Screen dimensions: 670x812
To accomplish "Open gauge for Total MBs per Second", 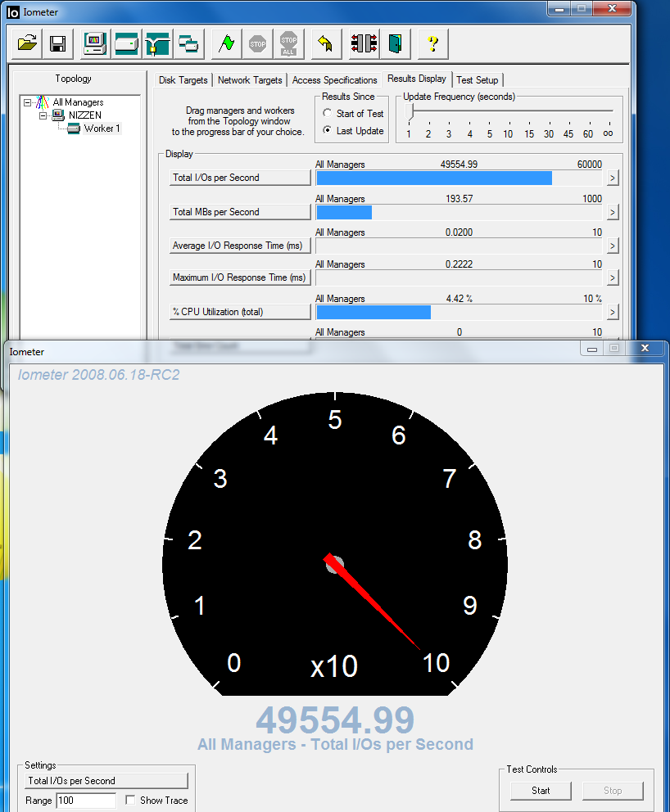I will (x=613, y=212).
